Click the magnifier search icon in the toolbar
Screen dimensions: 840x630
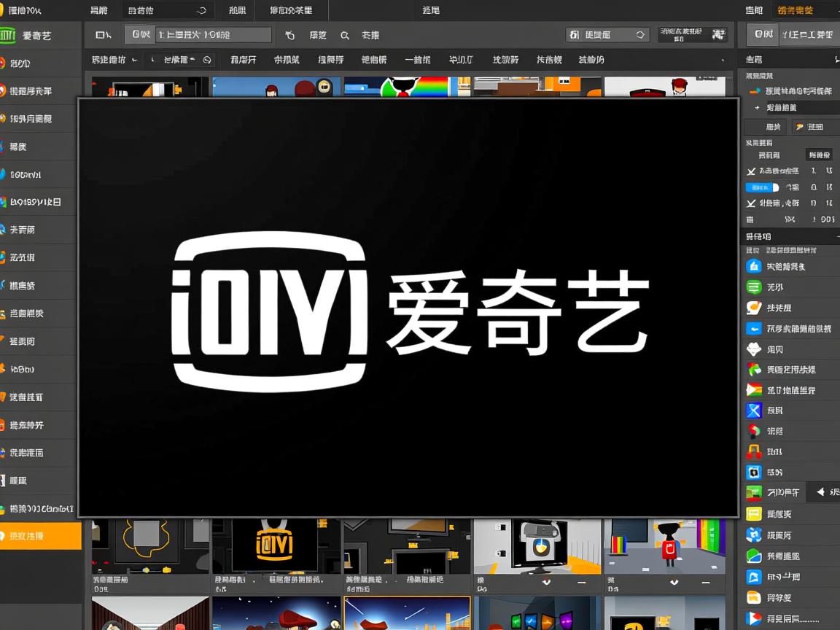(344, 34)
